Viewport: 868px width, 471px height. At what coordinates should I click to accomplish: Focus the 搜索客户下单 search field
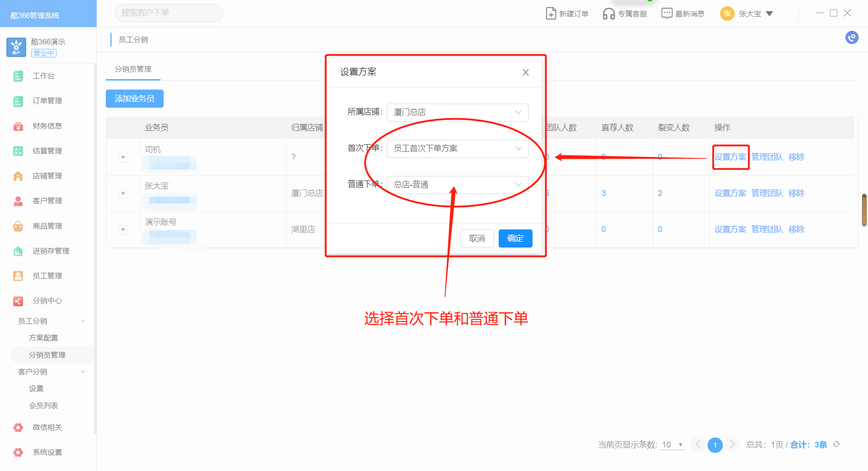point(169,13)
